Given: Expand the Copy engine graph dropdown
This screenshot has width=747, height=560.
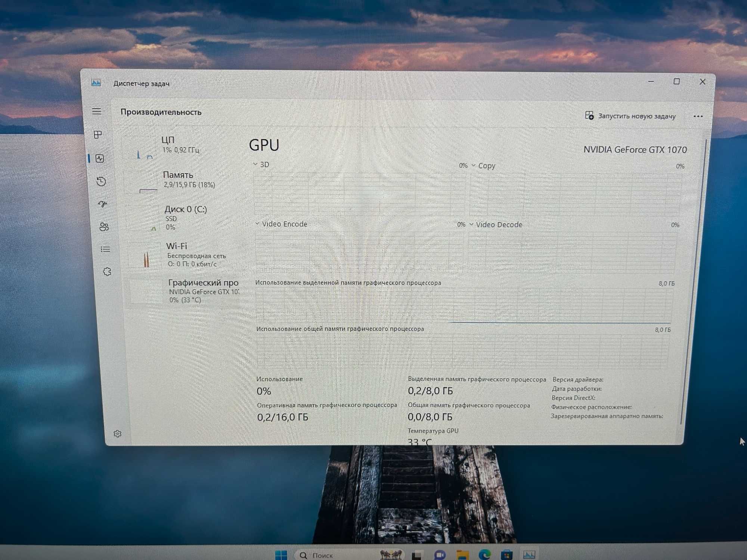Looking at the screenshot, I should tap(473, 165).
